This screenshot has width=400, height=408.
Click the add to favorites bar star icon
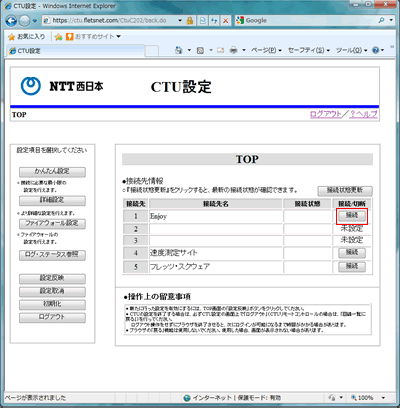59,37
